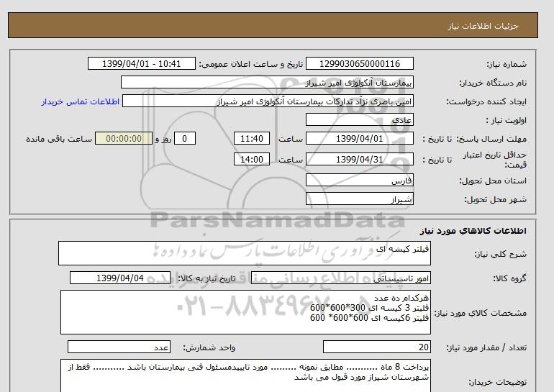
Task: Click the header title جزئیات اطلاعات نیاز
Action: pos(483,26)
